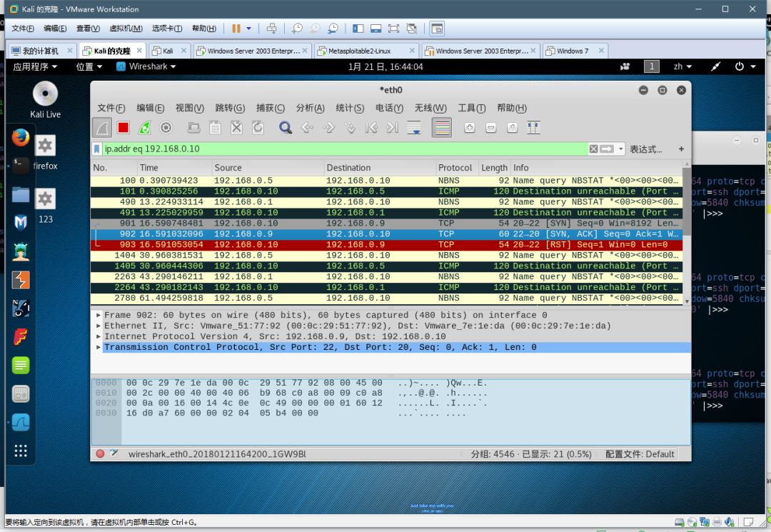
Task: Select packet 903 RST row
Action: 386,245
